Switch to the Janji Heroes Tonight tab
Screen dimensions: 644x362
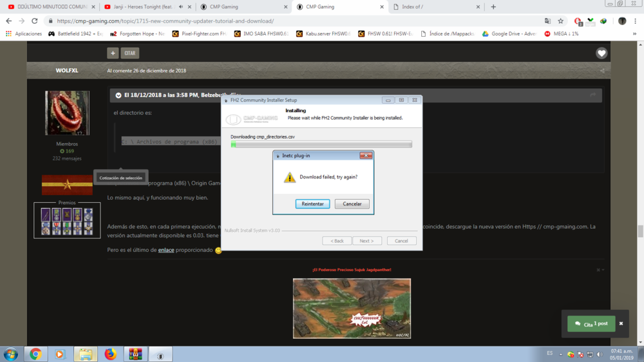[143, 7]
